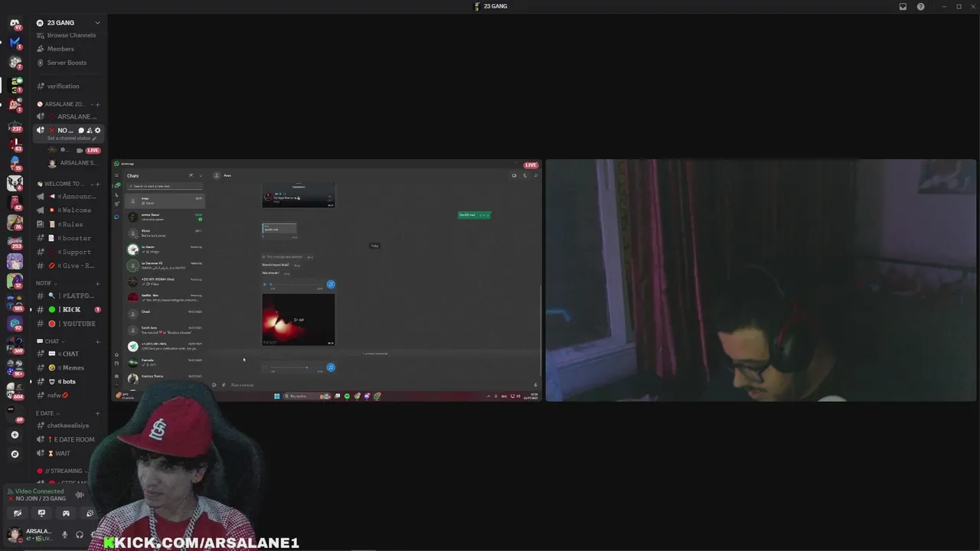Open NO JOIN channel settings gear

[x=97, y=130]
